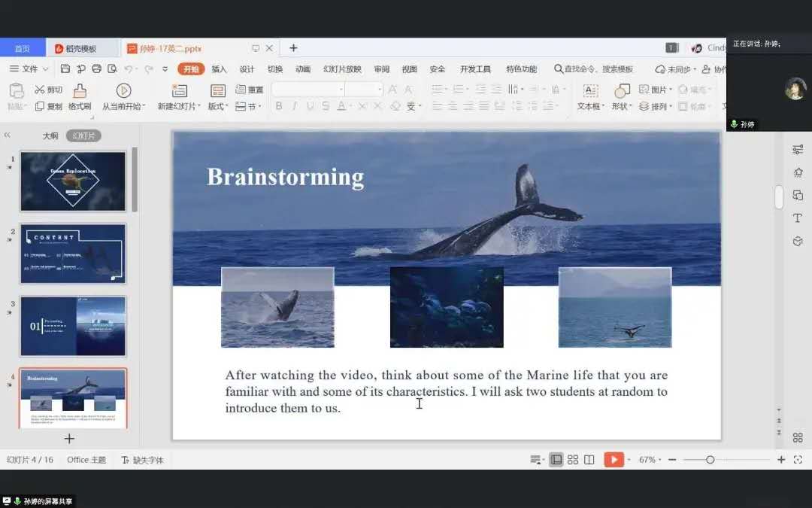Screen dimensions: 812x508
Task: Switch to slide sorter grid view
Action: (573, 460)
